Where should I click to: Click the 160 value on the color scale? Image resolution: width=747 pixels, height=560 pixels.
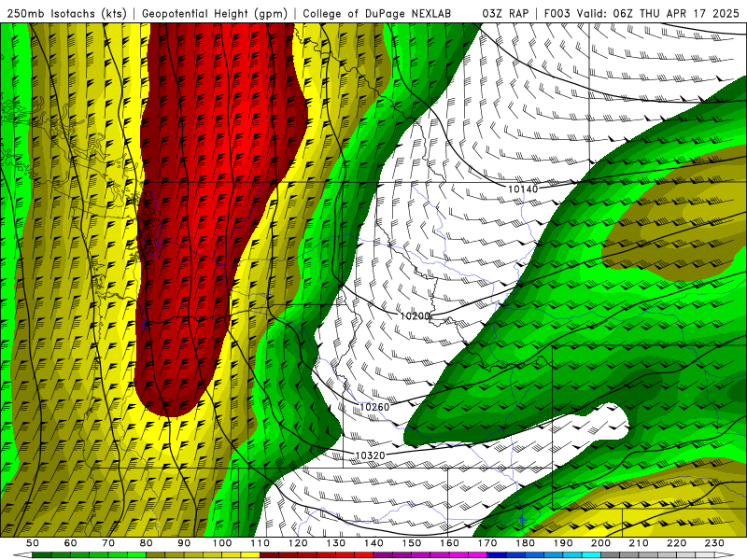click(x=449, y=543)
